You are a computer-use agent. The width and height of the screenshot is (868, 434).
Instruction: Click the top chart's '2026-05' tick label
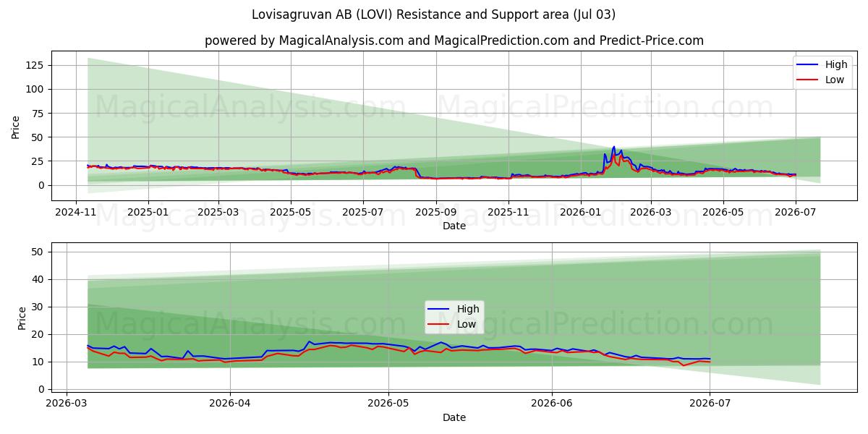coord(723,213)
